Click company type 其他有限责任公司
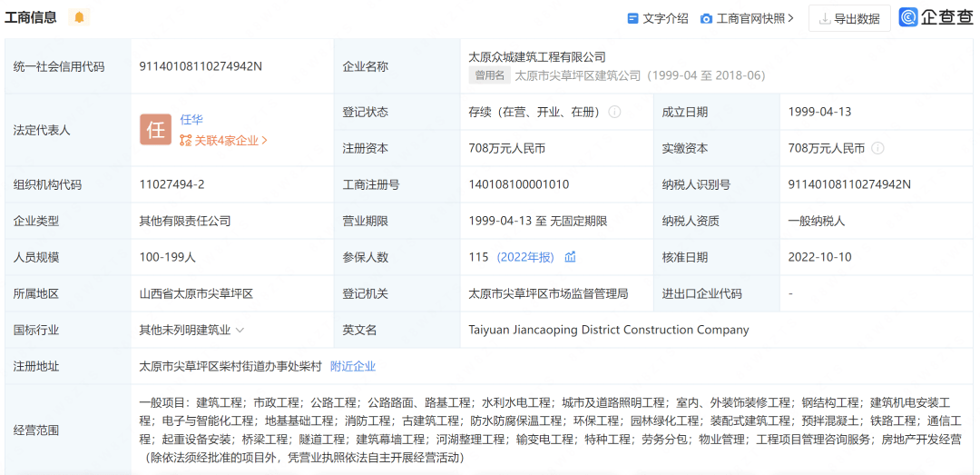 [x=185, y=221]
